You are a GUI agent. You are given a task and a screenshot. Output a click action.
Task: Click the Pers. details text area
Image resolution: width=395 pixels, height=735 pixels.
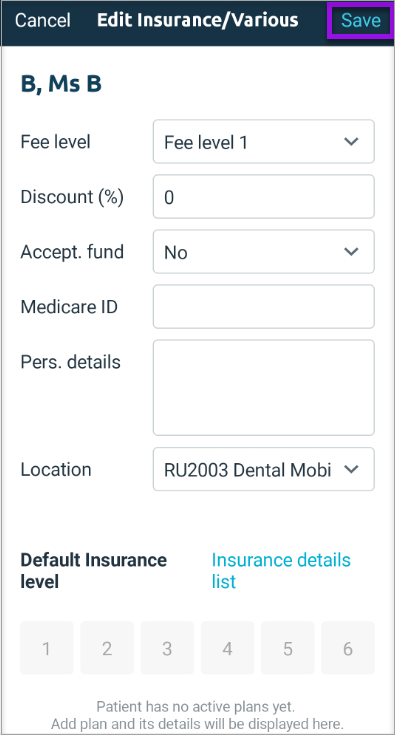[x=263, y=388]
